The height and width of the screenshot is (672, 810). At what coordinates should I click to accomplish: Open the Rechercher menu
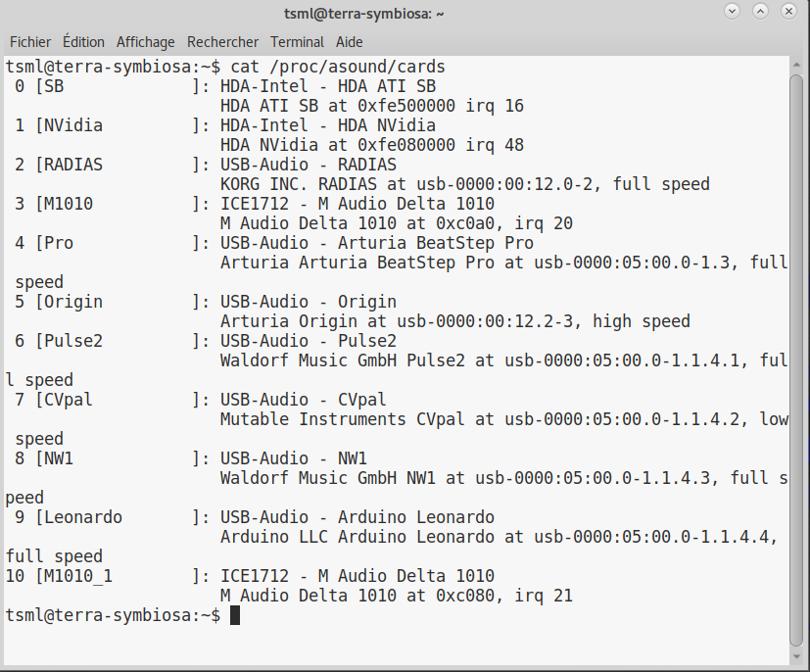click(222, 42)
